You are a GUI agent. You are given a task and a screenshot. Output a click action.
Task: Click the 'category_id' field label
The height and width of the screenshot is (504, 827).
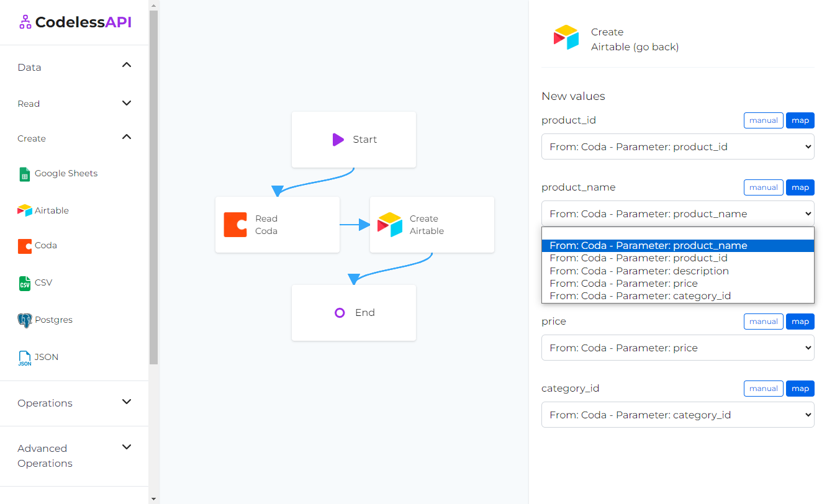[x=571, y=389]
